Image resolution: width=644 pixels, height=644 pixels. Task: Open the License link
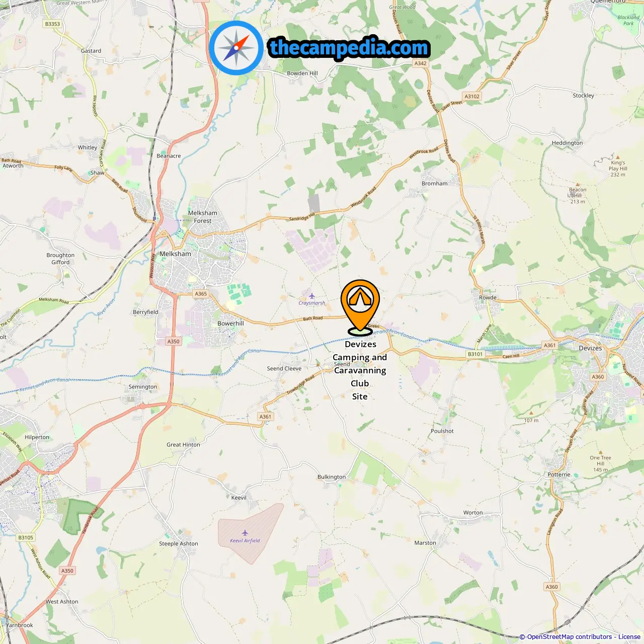tap(629, 636)
